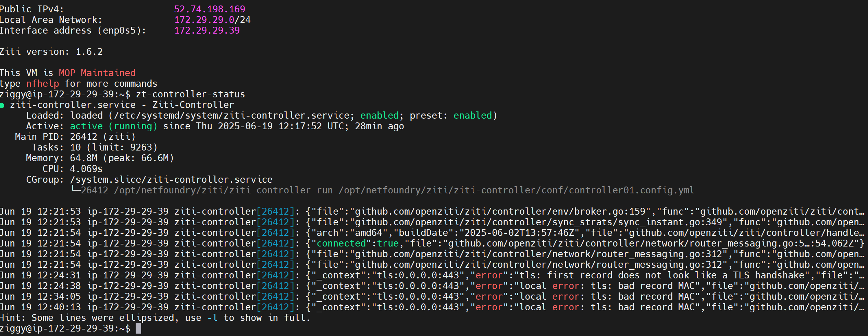The image size is (868, 336).
Task: Click the Main PID 26412 value
Action: pos(84,137)
